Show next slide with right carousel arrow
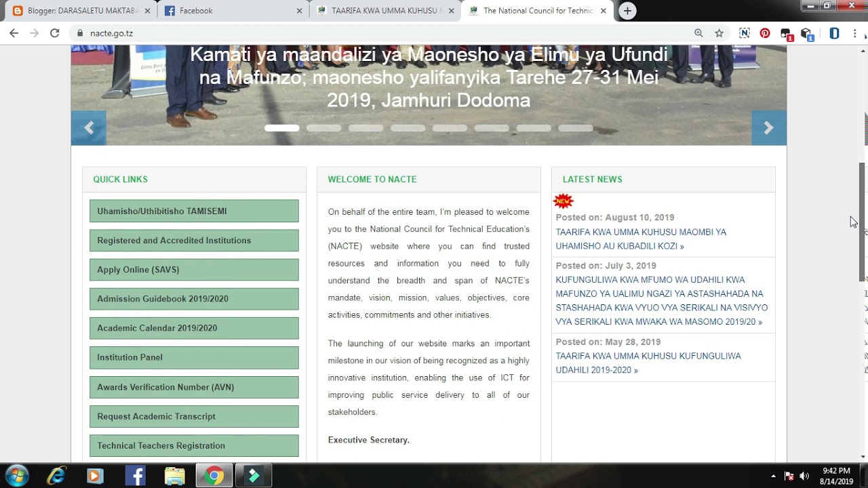Image resolution: width=868 pixels, height=488 pixels. click(x=769, y=127)
